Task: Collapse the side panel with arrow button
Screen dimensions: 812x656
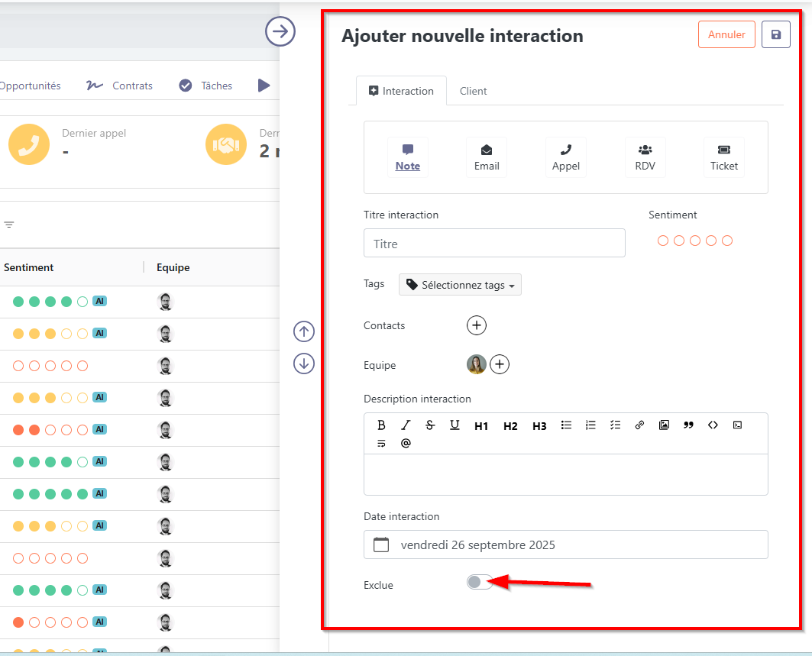Action: (280, 31)
